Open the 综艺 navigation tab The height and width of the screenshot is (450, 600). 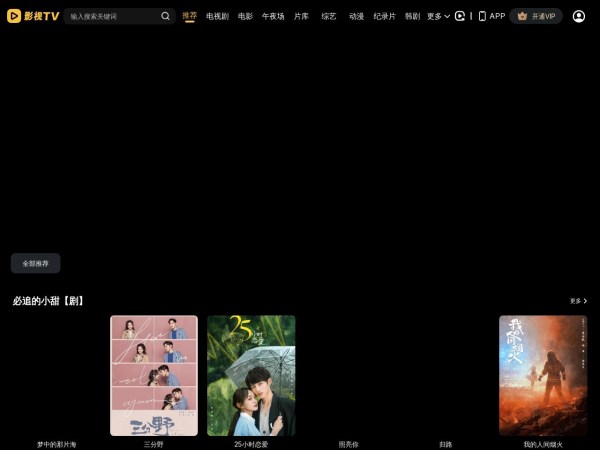pyautogui.click(x=329, y=16)
